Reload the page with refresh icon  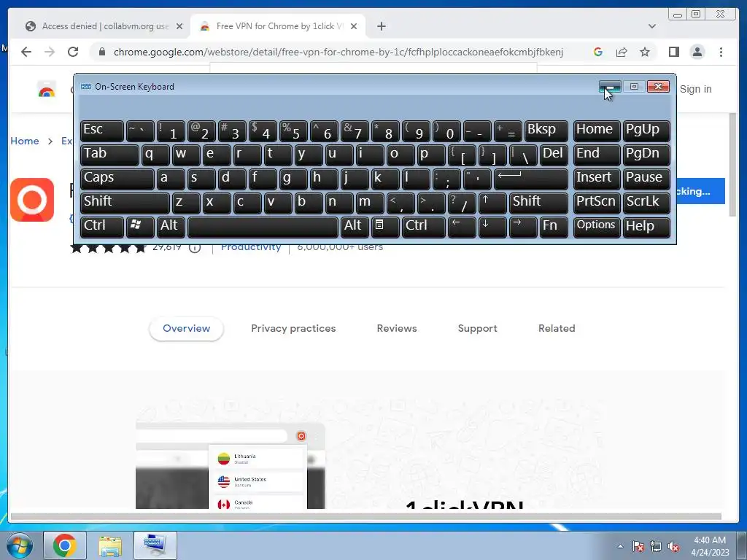pos(73,52)
